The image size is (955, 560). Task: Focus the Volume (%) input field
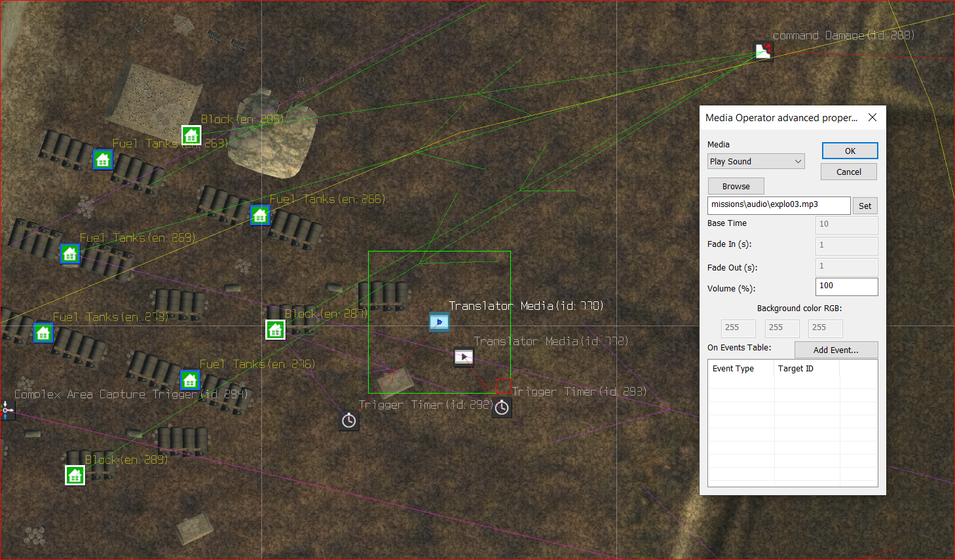[x=846, y=286]
